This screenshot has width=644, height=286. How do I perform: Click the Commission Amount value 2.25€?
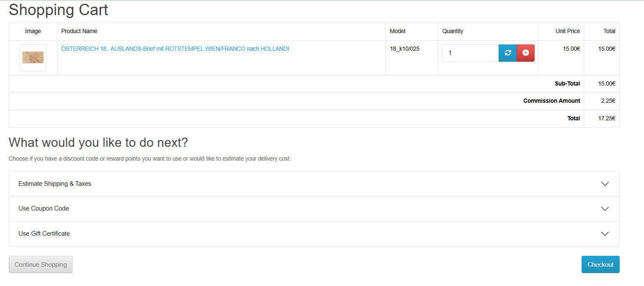point(606,101)
